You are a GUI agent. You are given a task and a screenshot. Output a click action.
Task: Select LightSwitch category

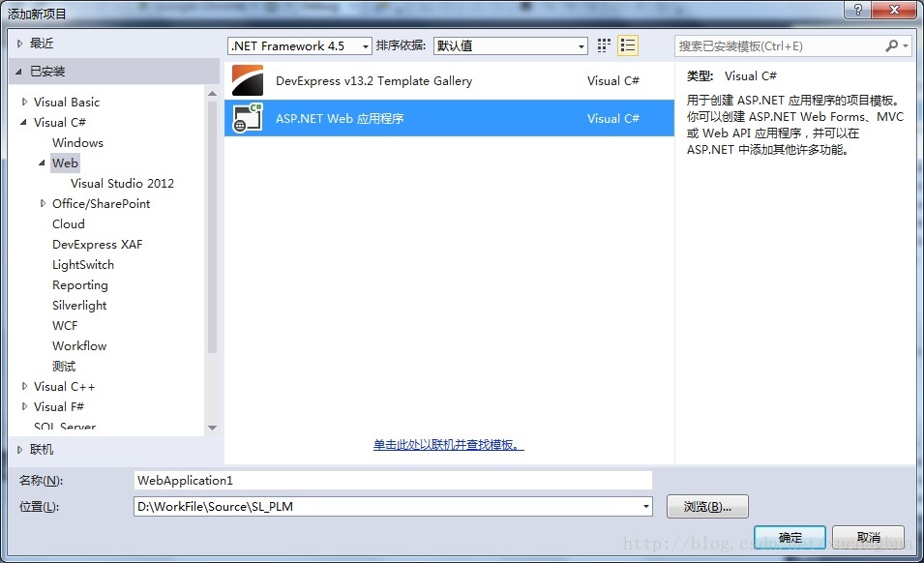(83, 264)
